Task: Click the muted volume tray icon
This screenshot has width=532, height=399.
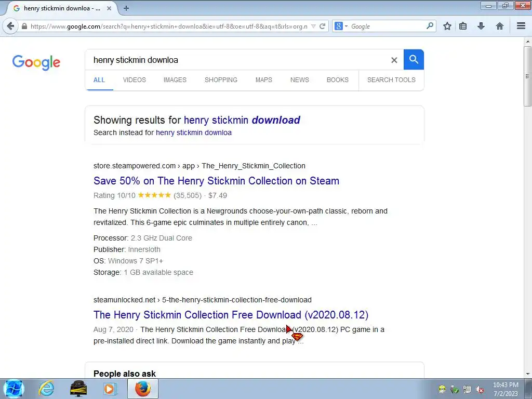Action: point(480,389)
